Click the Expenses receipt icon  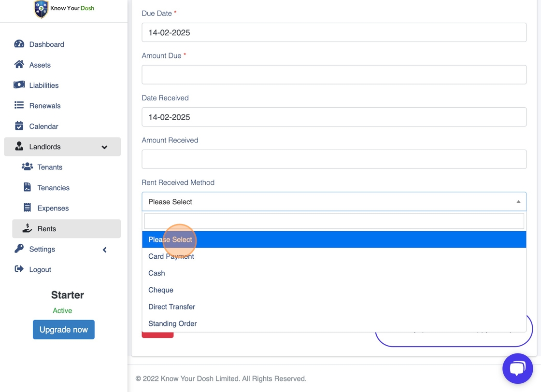pos(28,208)
